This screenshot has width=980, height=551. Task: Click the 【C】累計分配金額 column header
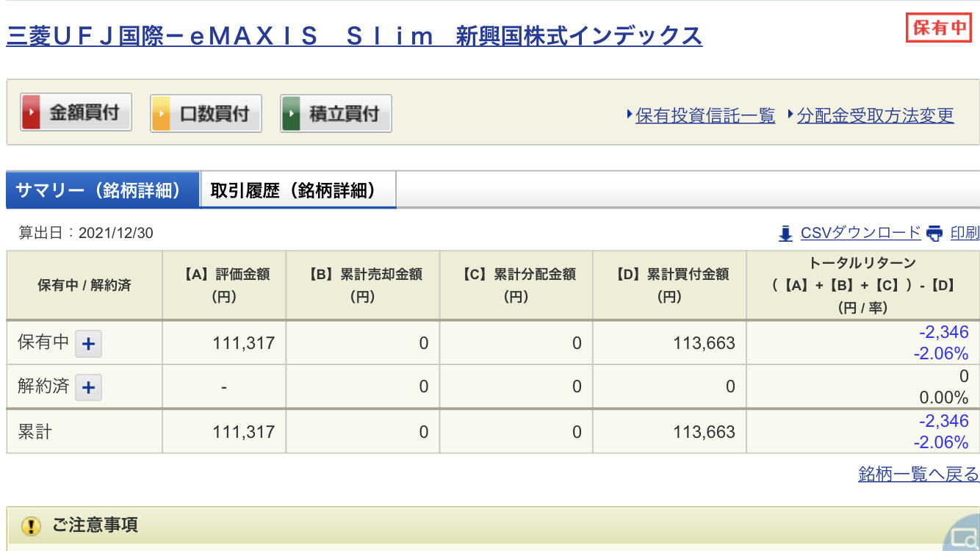point(516,285)
